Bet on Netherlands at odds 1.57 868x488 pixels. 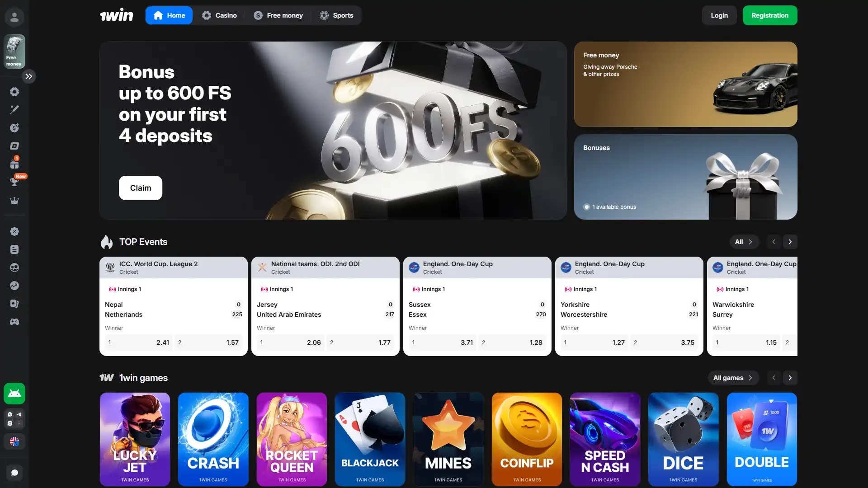click(208, 343)
